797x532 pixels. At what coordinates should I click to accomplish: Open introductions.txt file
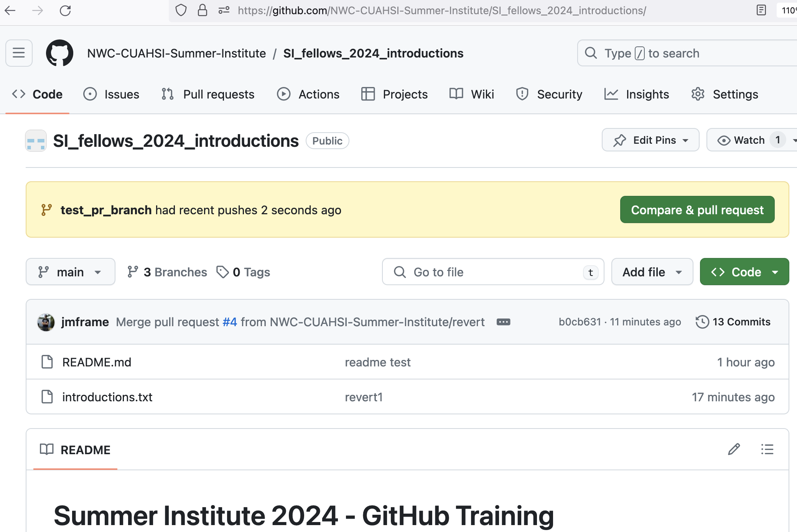pyautogui.click(x=107, y=397)
